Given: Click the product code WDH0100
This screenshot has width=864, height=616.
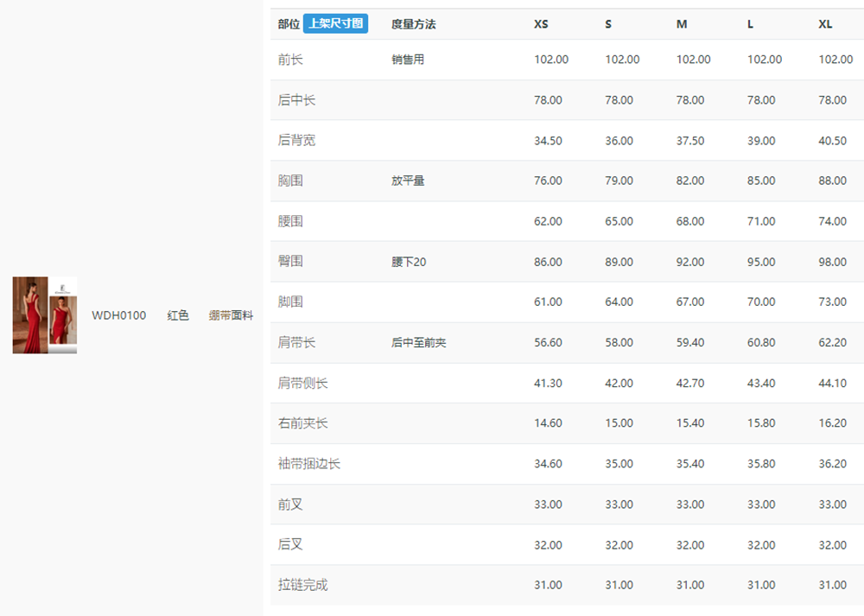Looking at the screenshot, I should (x=119, y=315).
